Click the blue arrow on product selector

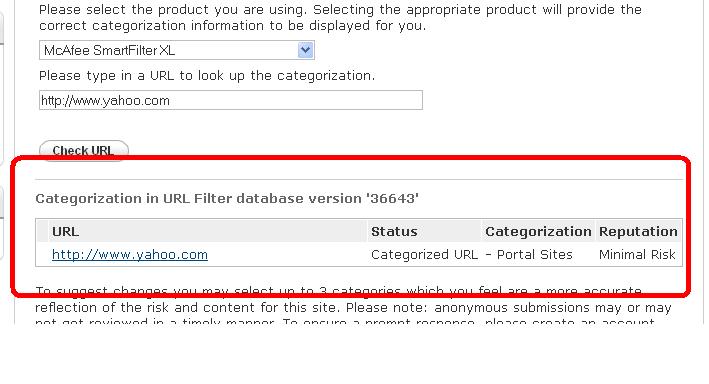(306, 50)
